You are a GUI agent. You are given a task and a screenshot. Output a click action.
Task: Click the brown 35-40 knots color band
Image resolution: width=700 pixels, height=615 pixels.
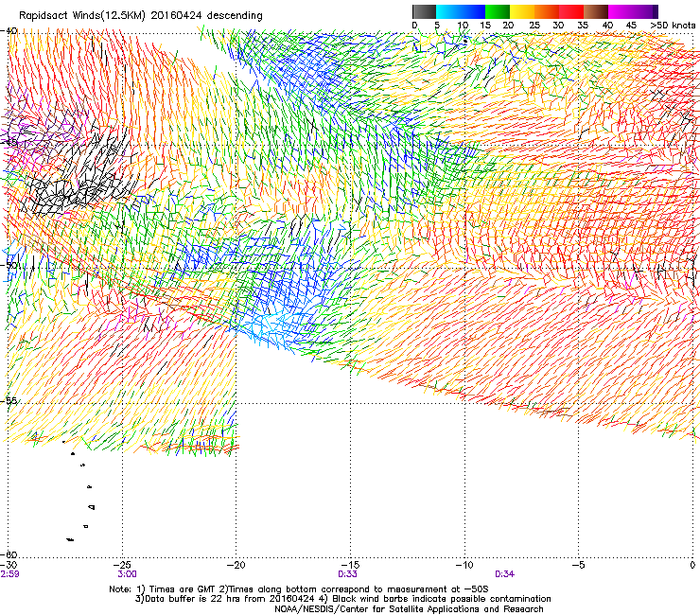[596, 11]
